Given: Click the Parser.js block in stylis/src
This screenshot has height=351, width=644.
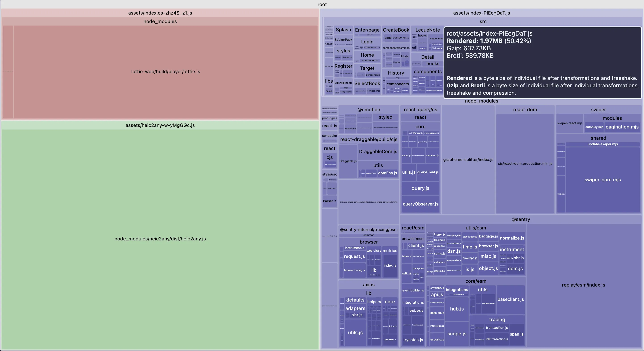Looking at the screenshot, I should (x=330, y=201).
